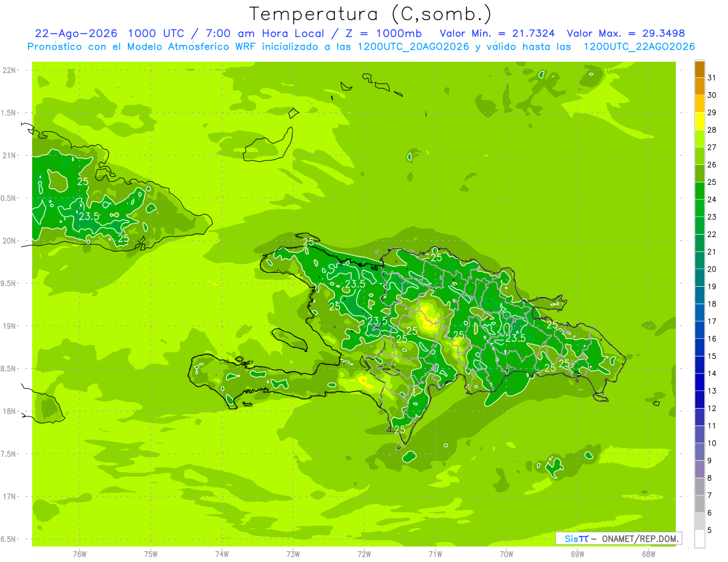Screen dimensions: 728x562
Task: Pick the lime swatch between 27 and 28
Action: (699, 138)
